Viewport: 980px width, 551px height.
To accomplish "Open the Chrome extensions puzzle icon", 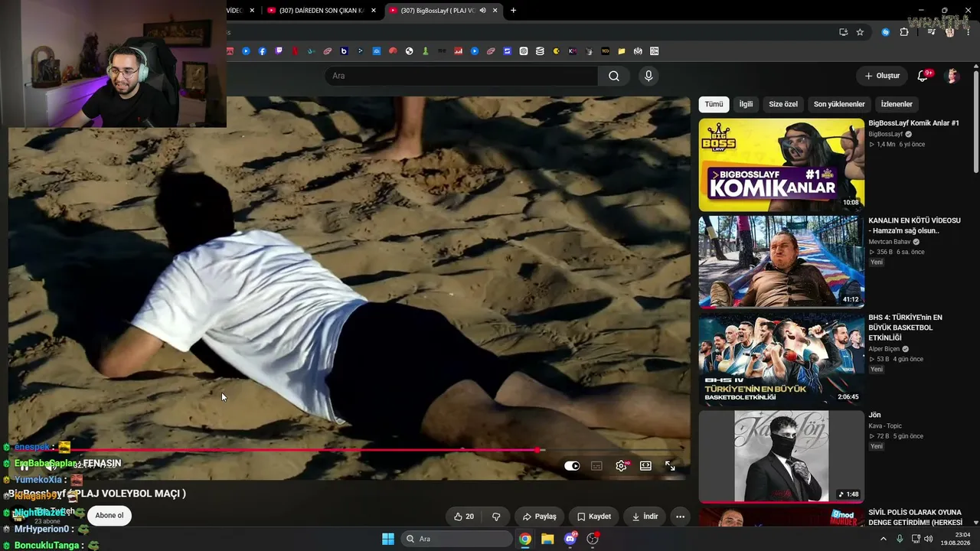I will (904, 32).
